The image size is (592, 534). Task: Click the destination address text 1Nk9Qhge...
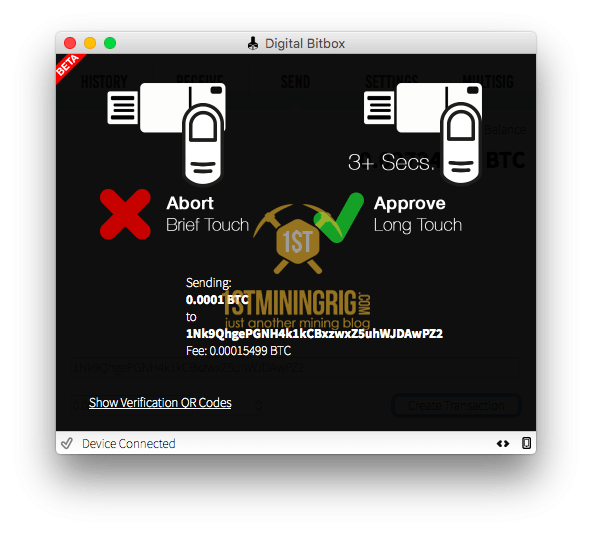click(x=314, y=333)
